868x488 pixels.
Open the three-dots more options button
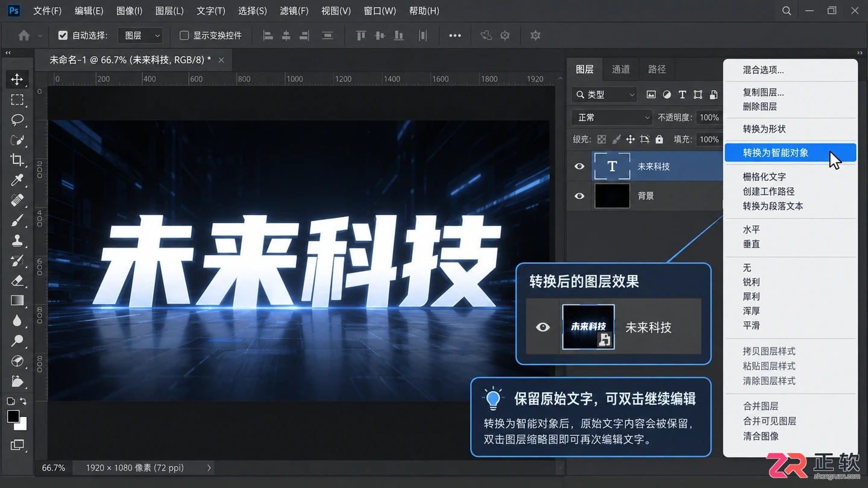[x=455, y=36]
